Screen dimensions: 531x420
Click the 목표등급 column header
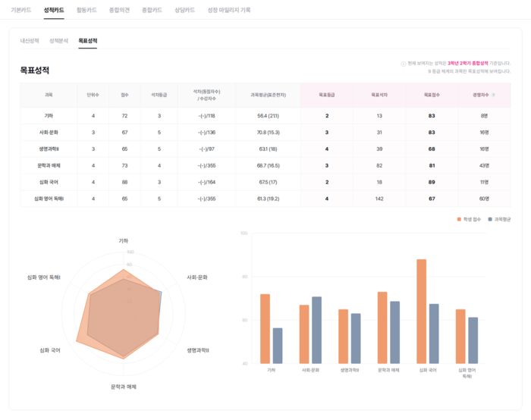click(x=327, y=95)
